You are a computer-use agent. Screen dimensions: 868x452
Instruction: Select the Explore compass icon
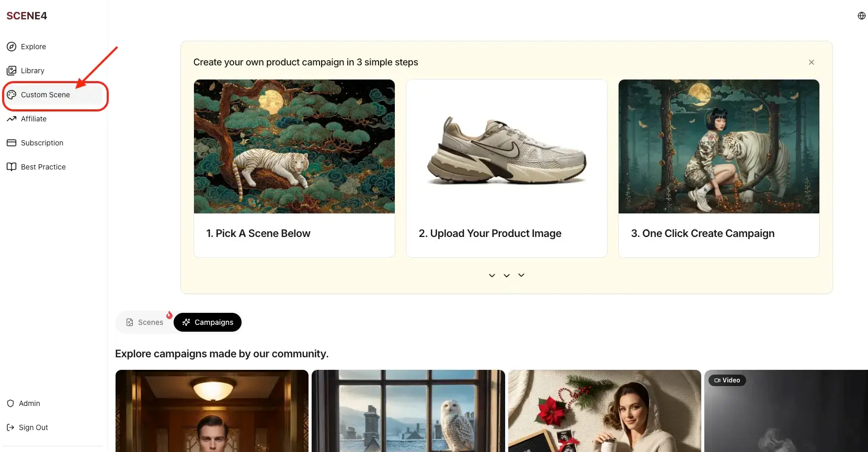coord(12,47)
